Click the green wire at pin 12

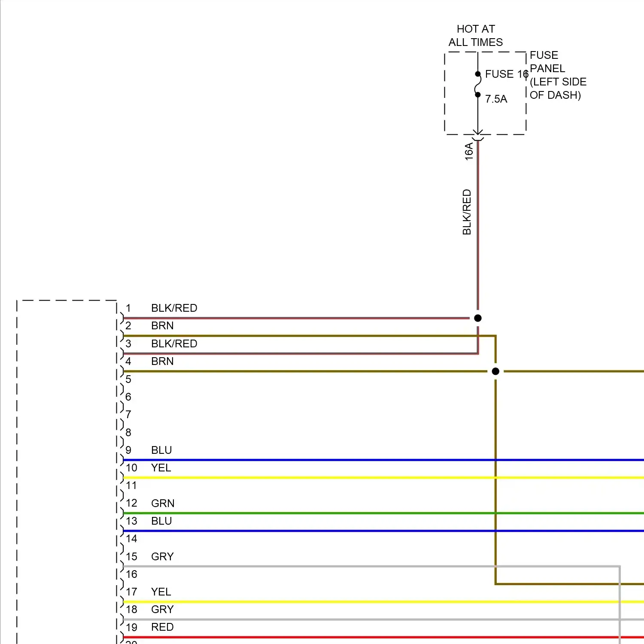click(383, 513)
